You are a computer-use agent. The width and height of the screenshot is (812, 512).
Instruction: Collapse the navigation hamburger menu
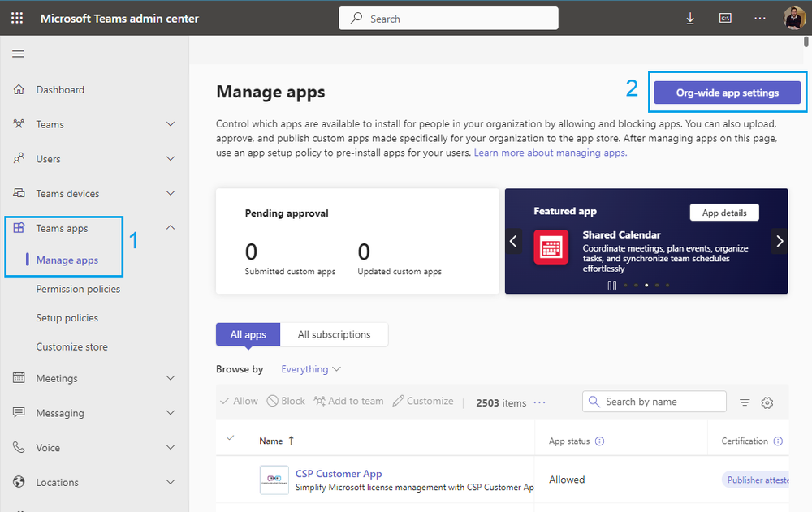click(18, 54)
